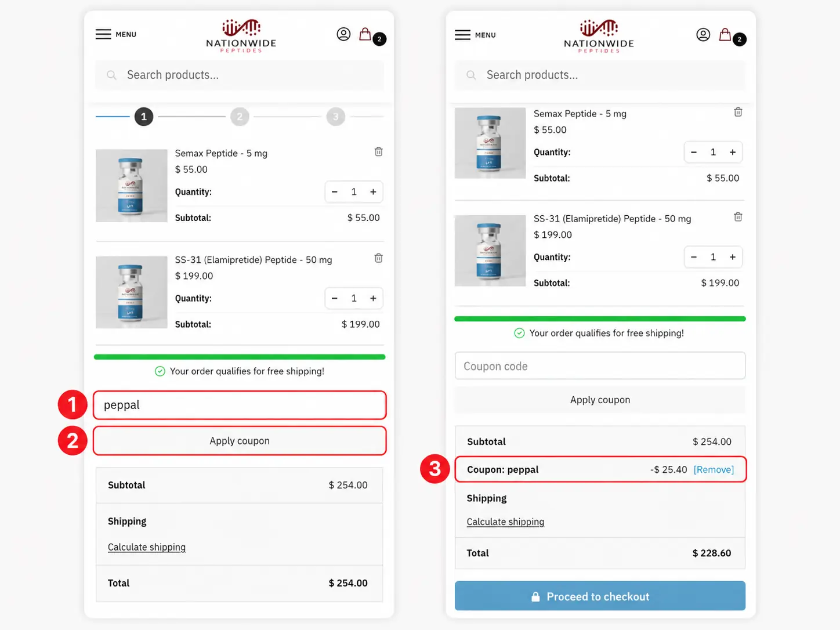Image resolution: width=840 pixels, height=630 pixels.
Task: Click Semax Peptide quantity value in the right screen
Action: [713, 152]
